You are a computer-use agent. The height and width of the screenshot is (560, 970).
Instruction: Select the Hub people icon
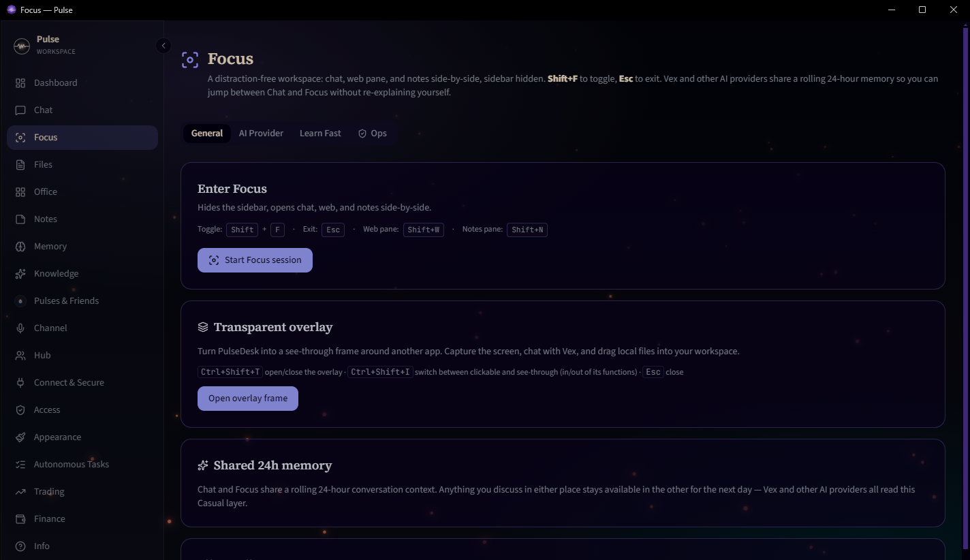(20, 356)
